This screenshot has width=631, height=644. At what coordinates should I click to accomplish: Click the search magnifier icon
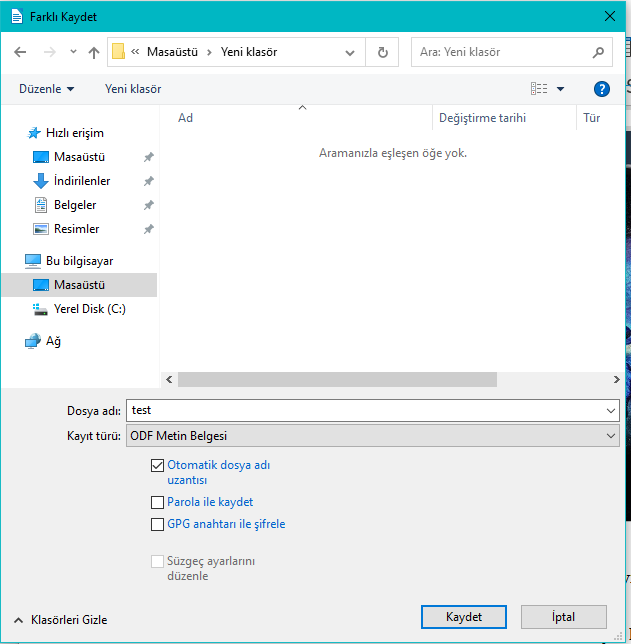click(598, 52)
